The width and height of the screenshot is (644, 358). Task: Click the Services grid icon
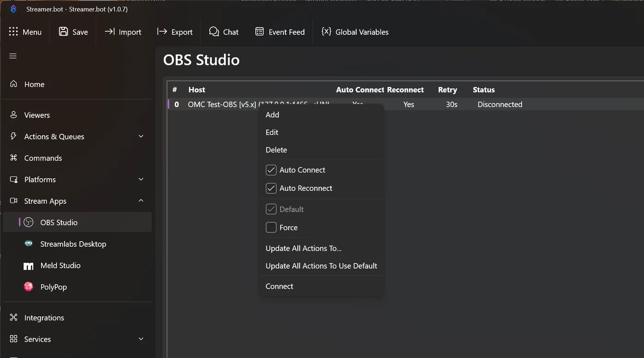(14, 339)
